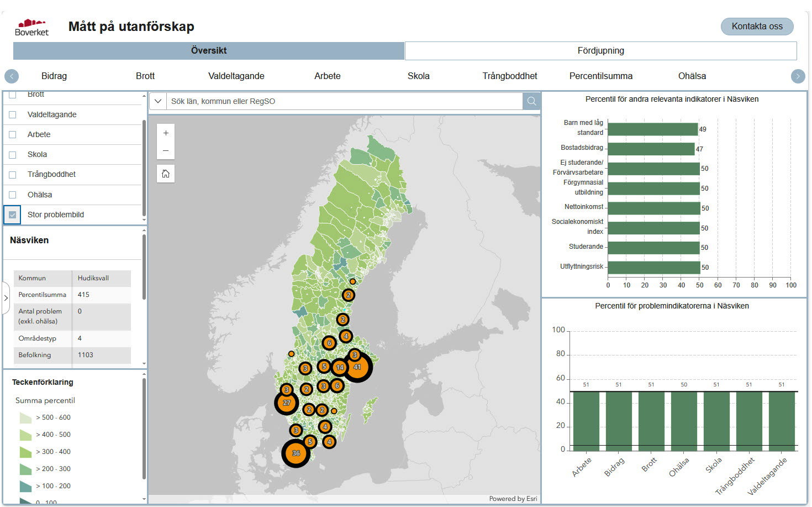Disable the Stor problembild checkbox
This screenshot has height=507, width=812.
tap(12, 215)
